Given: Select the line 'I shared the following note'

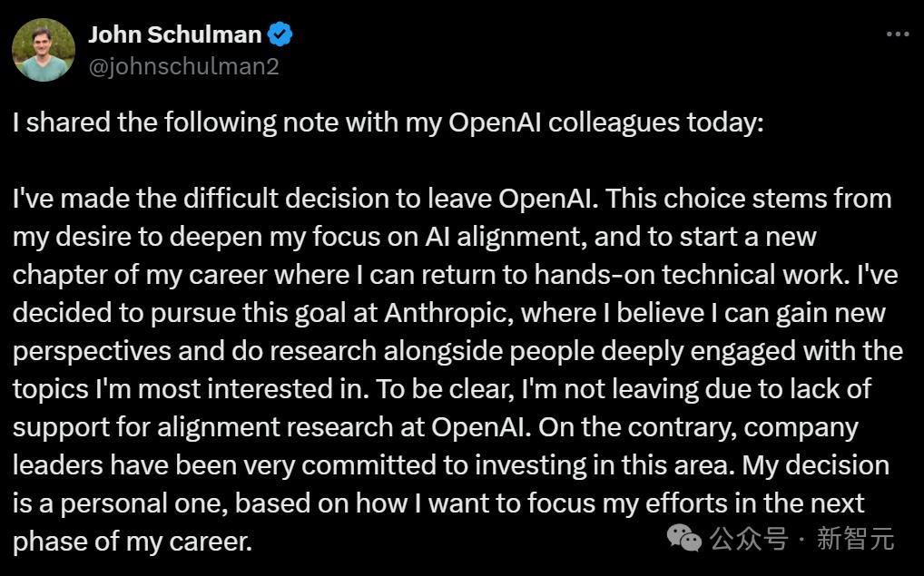Looking at the screenshot, I should pyautogui.click(x=388, y=122).
